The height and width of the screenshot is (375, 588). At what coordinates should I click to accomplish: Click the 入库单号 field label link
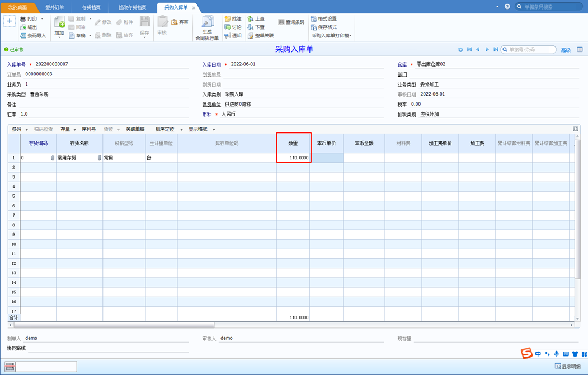click(x=16, y=64)
